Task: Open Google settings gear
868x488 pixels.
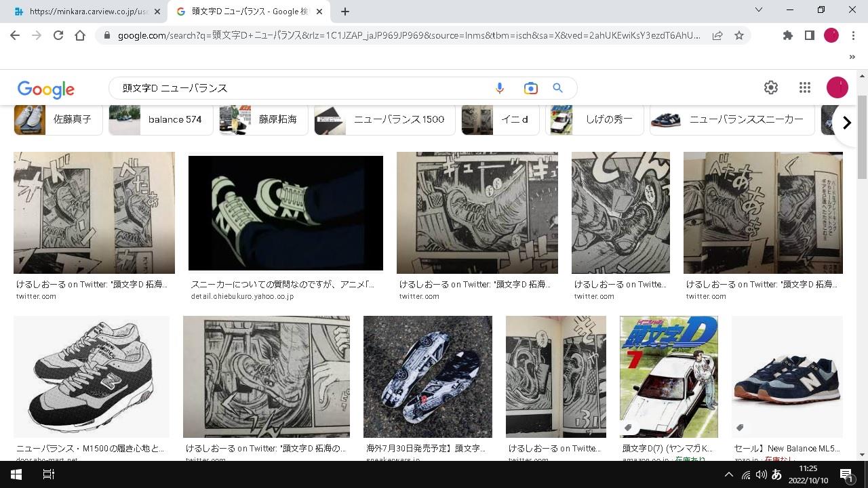Action: point(771,87)
